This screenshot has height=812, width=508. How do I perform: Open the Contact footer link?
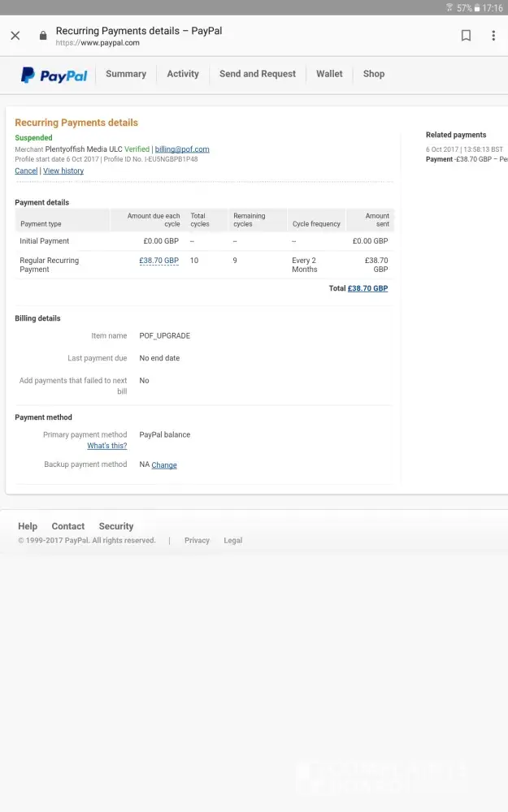tap(68, 526)
